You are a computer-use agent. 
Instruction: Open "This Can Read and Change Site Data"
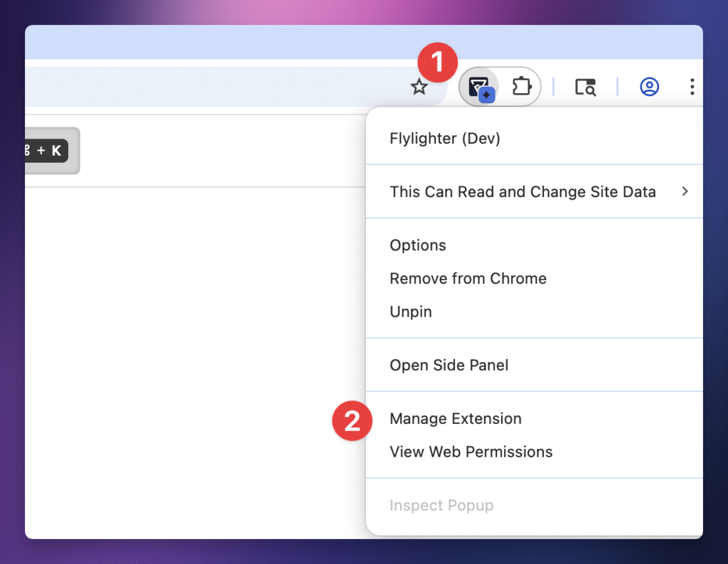click(523, 192)
